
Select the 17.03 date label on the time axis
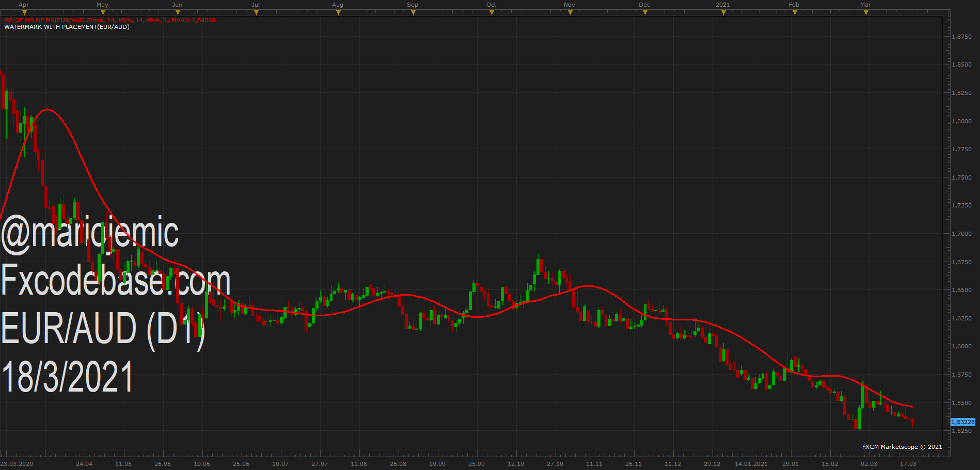908,464
